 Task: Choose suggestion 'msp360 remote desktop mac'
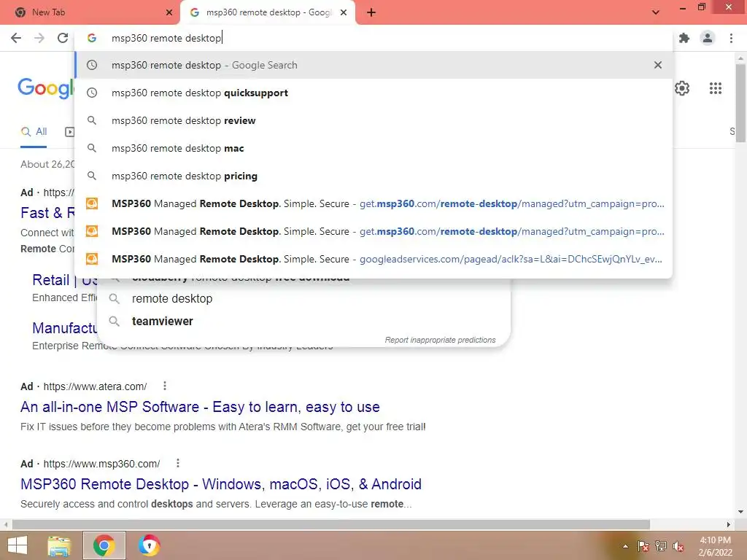pyautogui.click(x=374, y=148)
